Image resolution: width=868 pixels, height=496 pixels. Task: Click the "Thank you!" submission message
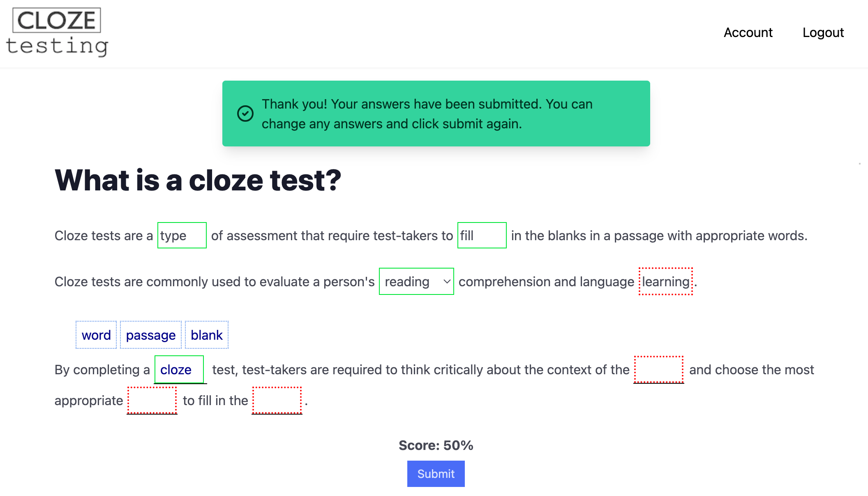coord(427,114)
